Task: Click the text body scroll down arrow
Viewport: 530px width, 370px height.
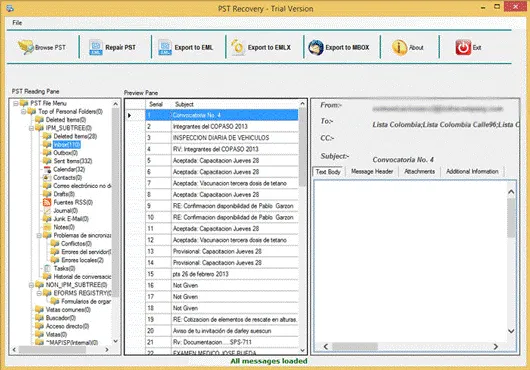Action: click(x=511, y=331)
